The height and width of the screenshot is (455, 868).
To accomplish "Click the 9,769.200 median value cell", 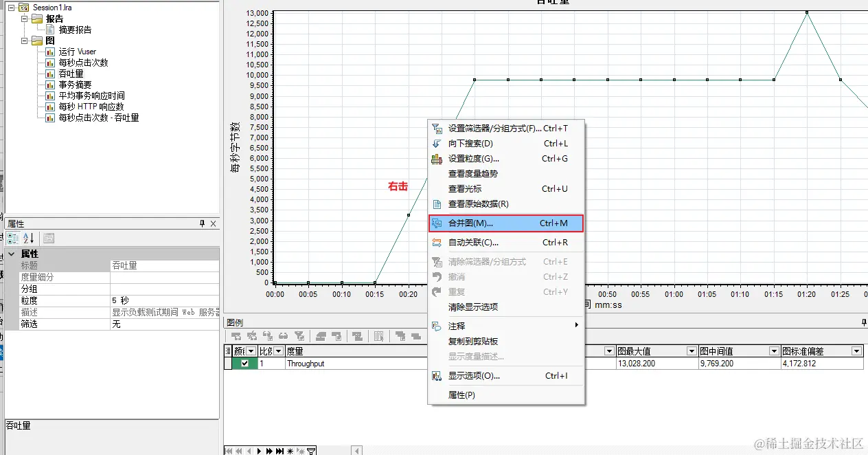I will pyautogui.click(x=740, y=364).
